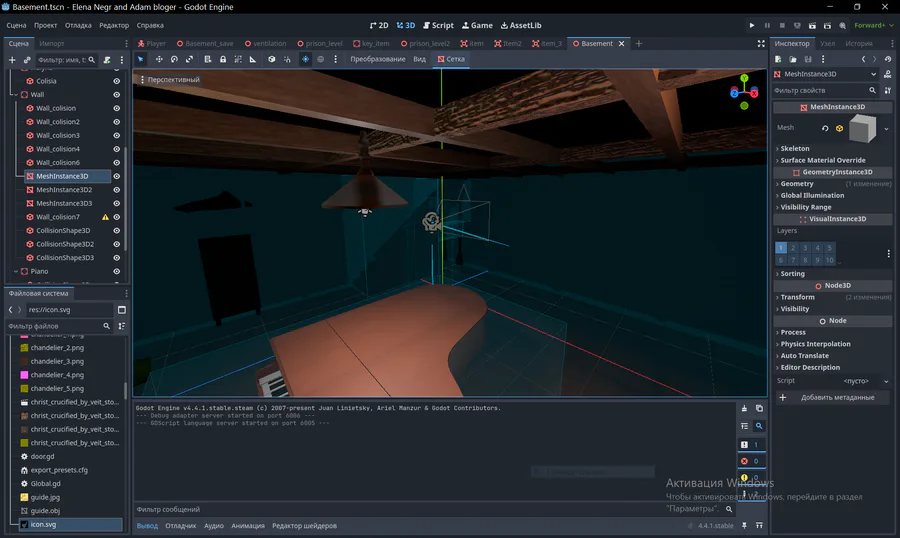Pause the running project

point(767,25)
